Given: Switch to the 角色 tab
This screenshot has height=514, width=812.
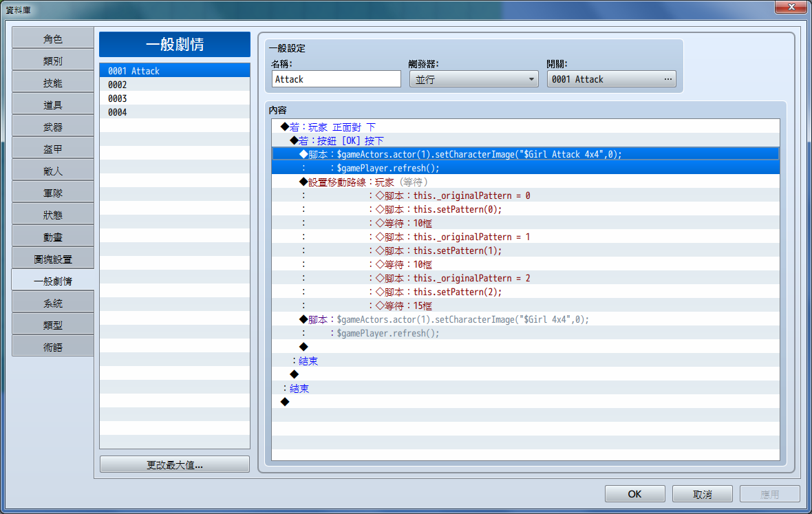Looking at the screenshot, I should point(53,39).
